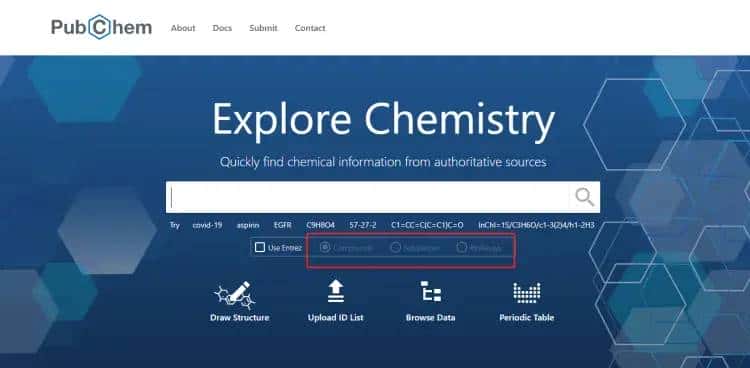The height and width of the screenshot is (368, 750).
Task: Try the aspirin example search
Action: click(248, 224)
